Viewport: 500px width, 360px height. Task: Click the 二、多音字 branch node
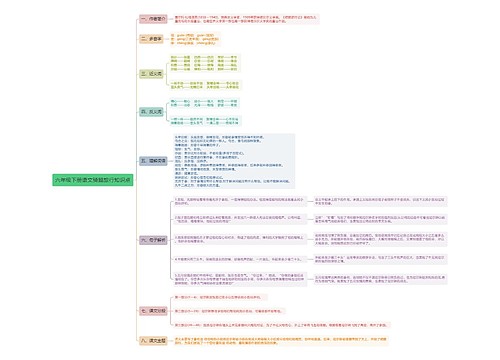tap(151, 39)
